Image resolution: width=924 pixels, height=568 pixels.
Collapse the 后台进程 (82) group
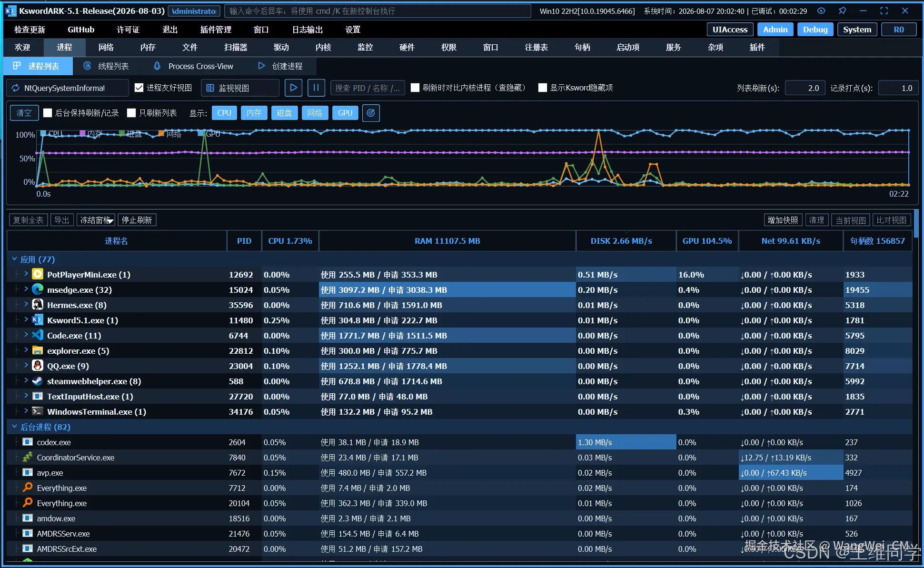[x=14, y=427]
